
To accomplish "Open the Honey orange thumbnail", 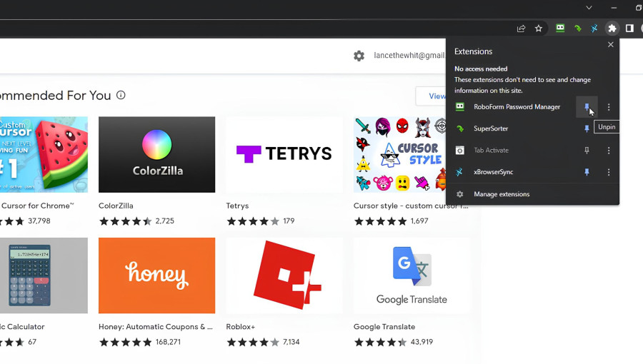I will 156,275.
